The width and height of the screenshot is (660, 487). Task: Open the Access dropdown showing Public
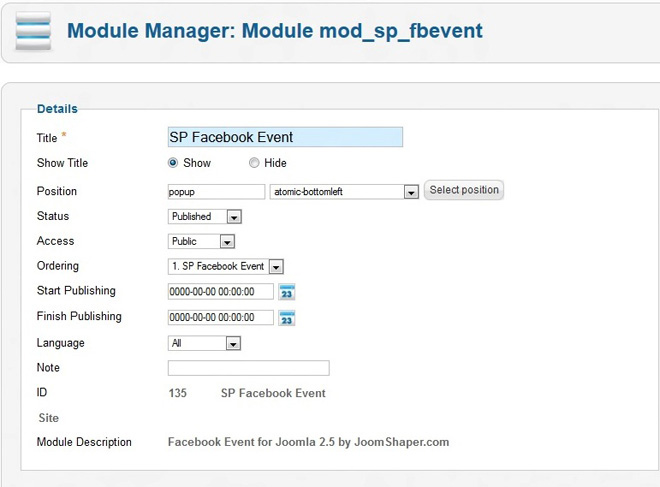coord(201,241)
